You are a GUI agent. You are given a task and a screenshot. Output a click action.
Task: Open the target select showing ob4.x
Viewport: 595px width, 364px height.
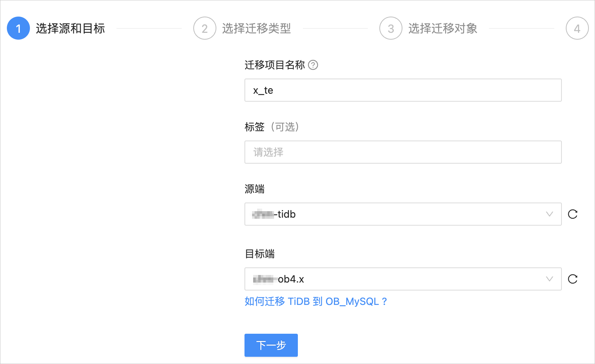[x=403, y=279]
